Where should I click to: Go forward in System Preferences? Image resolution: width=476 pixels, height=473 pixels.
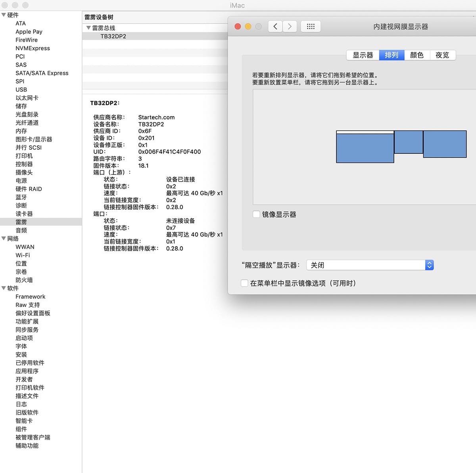(x=290, y=27)
